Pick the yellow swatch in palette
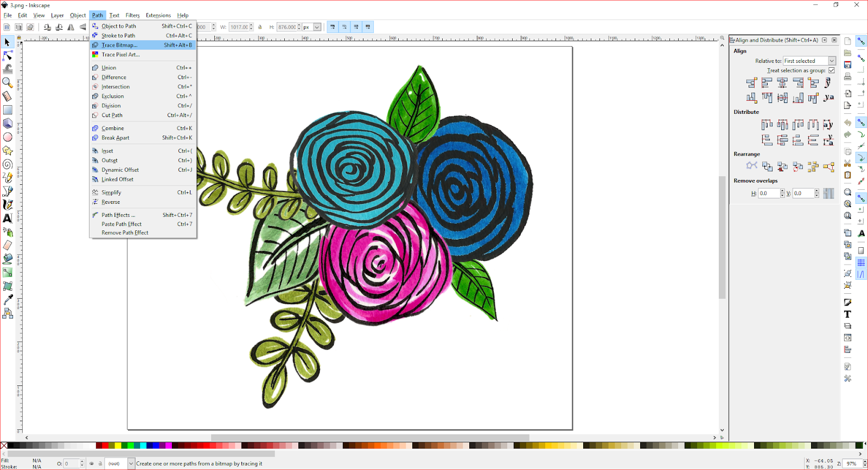Screen dimensions: 868x470 [x=118, y=446]
